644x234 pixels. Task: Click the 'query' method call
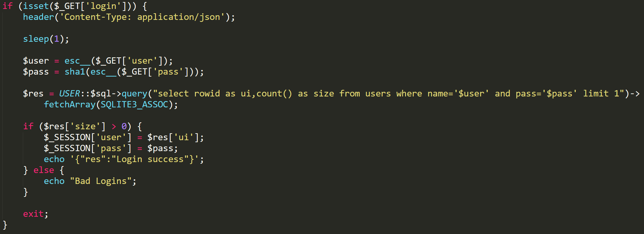(134, 93)
